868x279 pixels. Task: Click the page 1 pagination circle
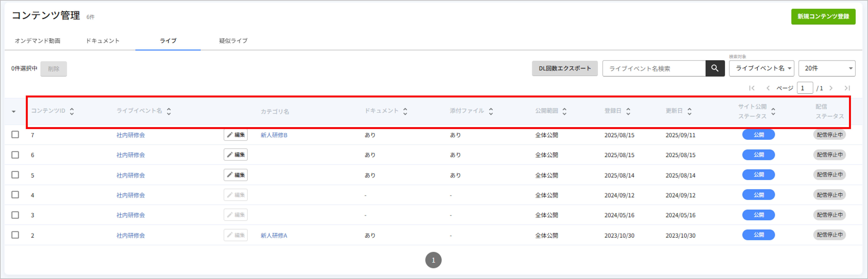[433, 260]
